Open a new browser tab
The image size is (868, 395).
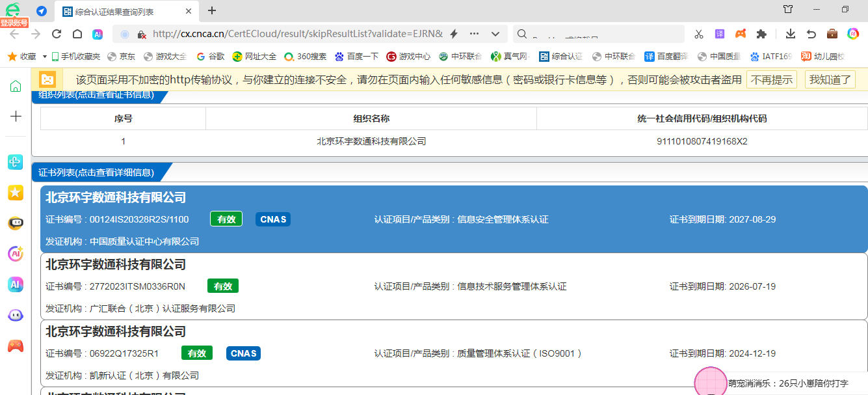pyautogui.click(x=212, y=10)
